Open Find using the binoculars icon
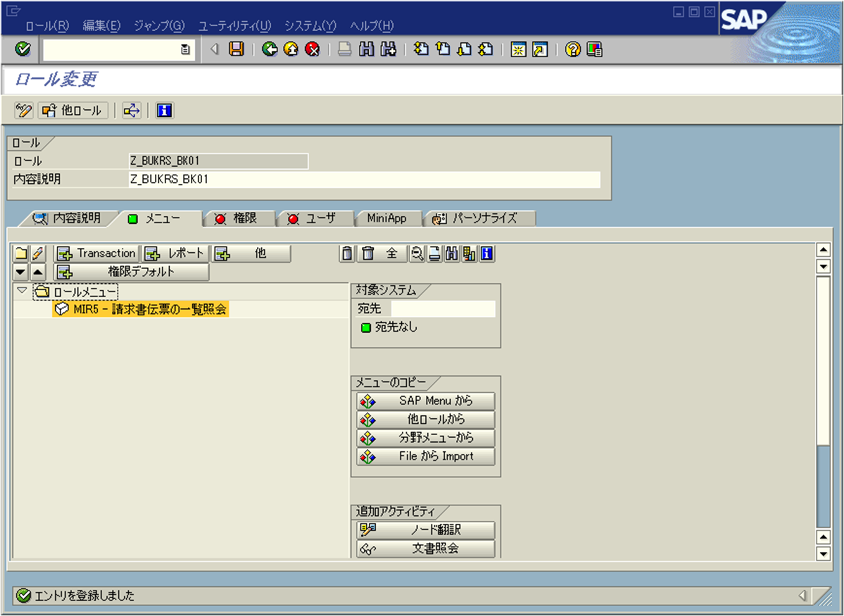The width and height of the screenshot is (844, 616). point(366,50)
